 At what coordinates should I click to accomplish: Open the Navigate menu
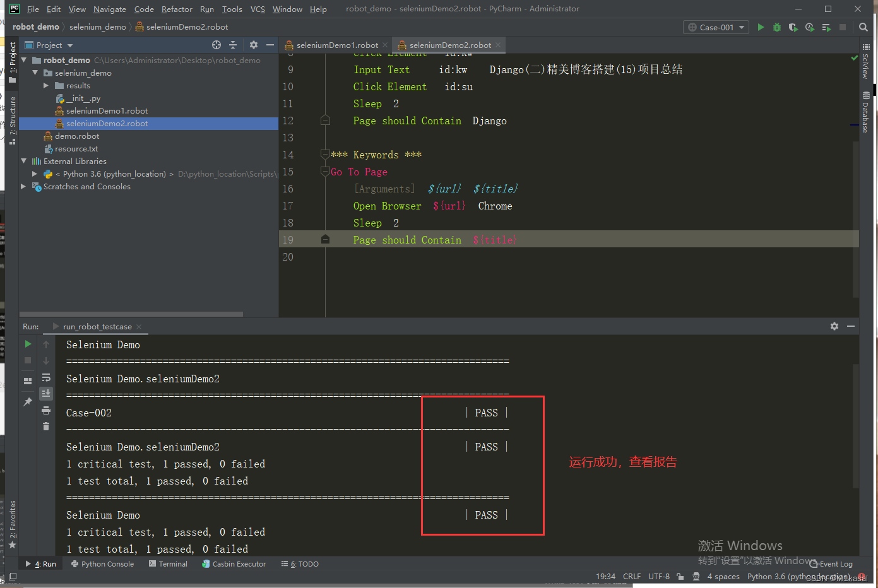click(110, 9)
